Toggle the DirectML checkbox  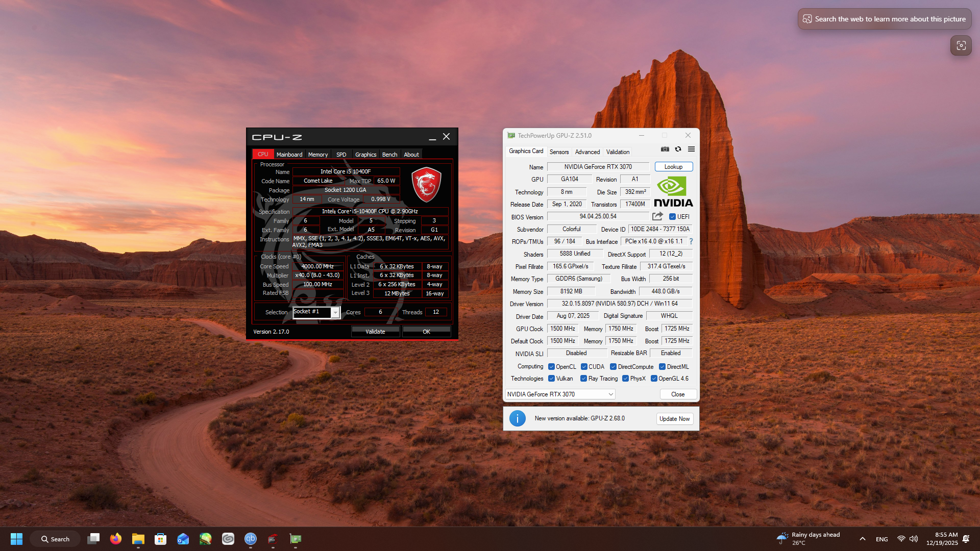663,367
